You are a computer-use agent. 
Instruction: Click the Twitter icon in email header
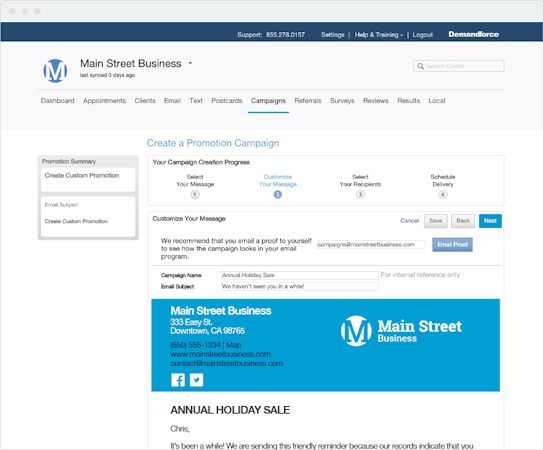[196, 380]
